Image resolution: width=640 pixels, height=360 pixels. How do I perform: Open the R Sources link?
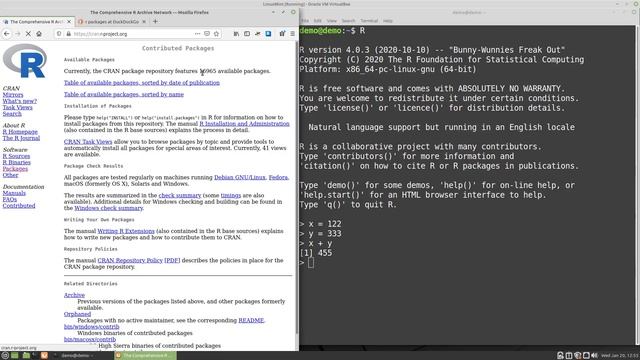(x=16, y=156)
